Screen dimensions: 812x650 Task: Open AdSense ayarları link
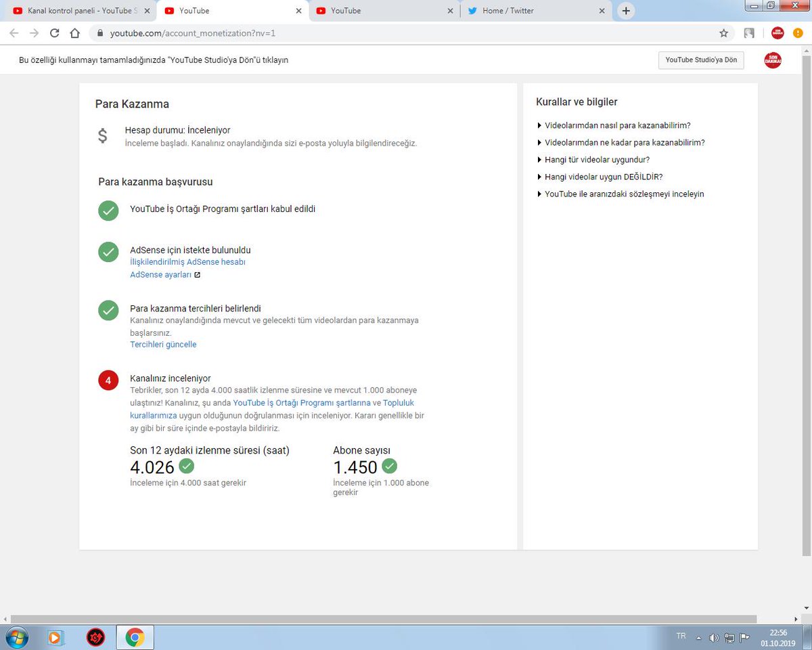[x=160, y=275]
